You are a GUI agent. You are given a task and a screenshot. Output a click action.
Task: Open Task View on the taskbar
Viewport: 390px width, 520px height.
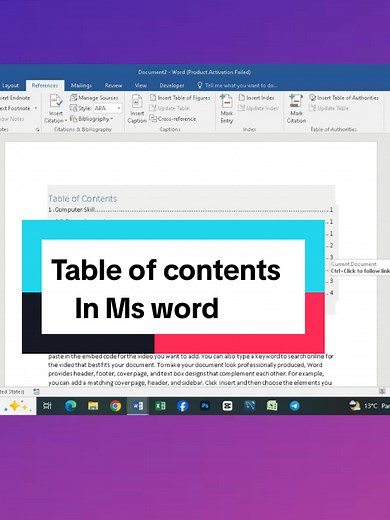coord(48,406)
